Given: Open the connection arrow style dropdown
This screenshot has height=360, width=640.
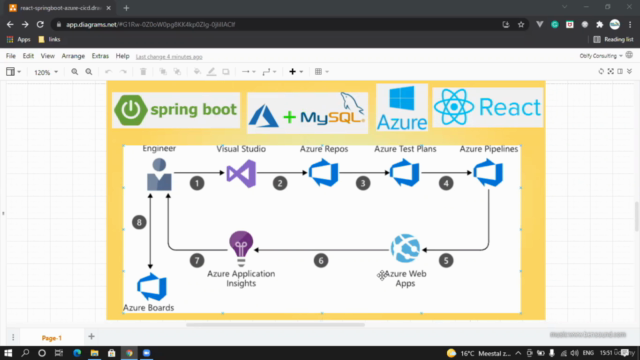Looking at the screenshot, I should [248, 72].
